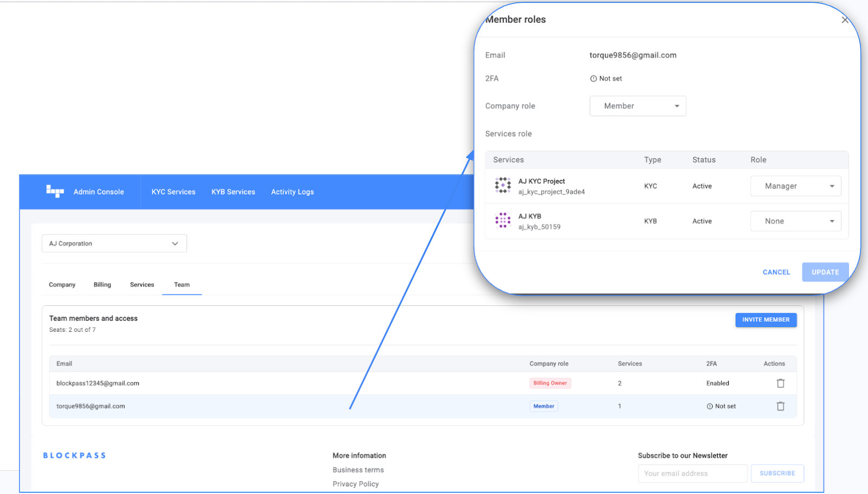Click the AJ KYB service icon
Image resolution: width=868 pixels, height=494 pixels.
503,221
